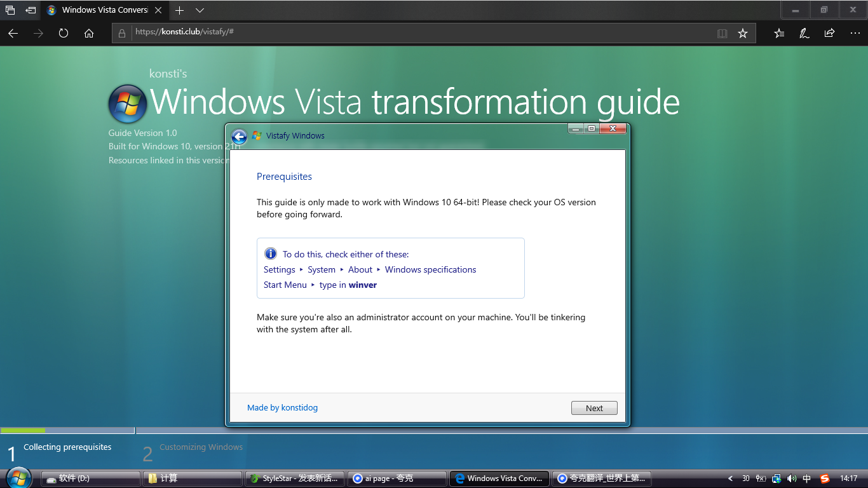
Task: Open the Made by konstidog link
Action: [x=282, y=407]
